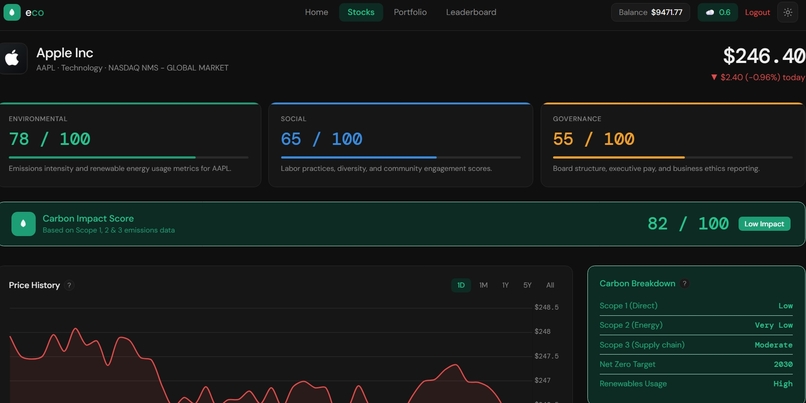Click the Environmental 78 / 100 score

pos(49,139)
